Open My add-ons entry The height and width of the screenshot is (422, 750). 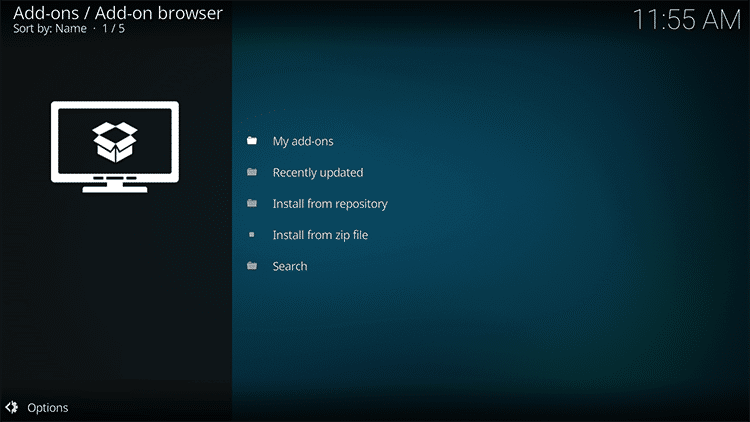point(303,141)
